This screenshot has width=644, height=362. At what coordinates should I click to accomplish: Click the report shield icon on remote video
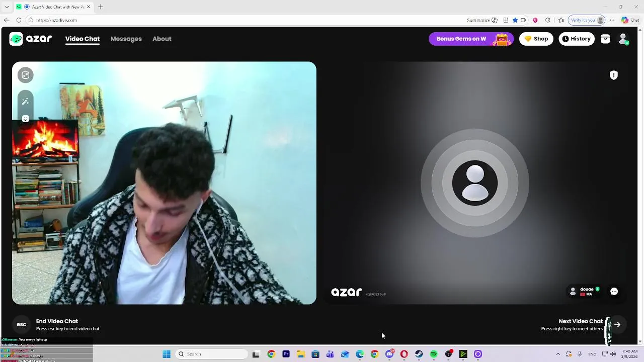tap(614, 75)
